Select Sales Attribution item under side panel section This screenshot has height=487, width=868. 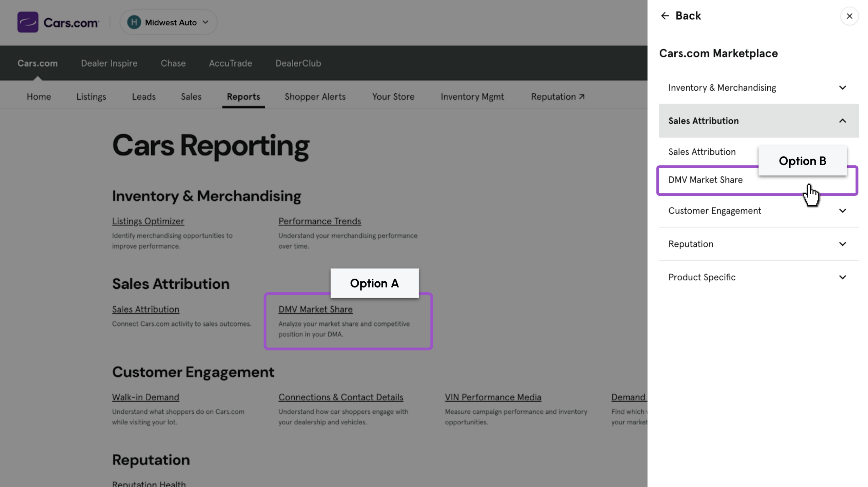[x=702, y=152]
